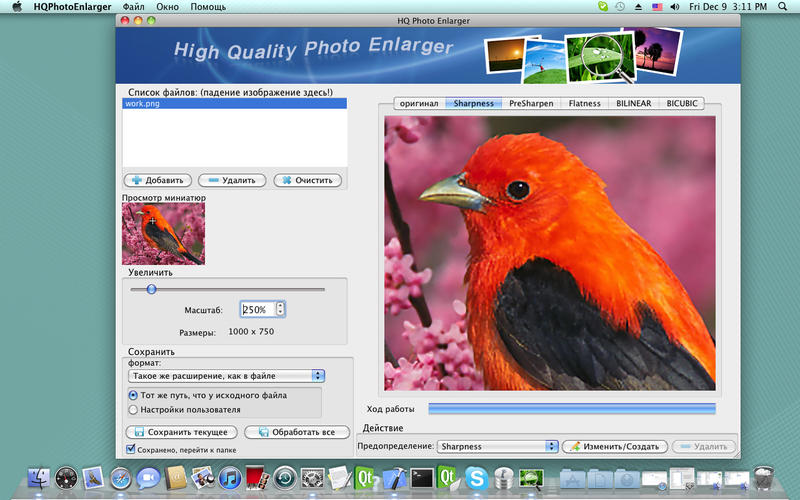This screenshot has width=800, height=500.
Task: Click HQPhotoEnlarger magnifier icon in Dock
Action: pos(531,479)
